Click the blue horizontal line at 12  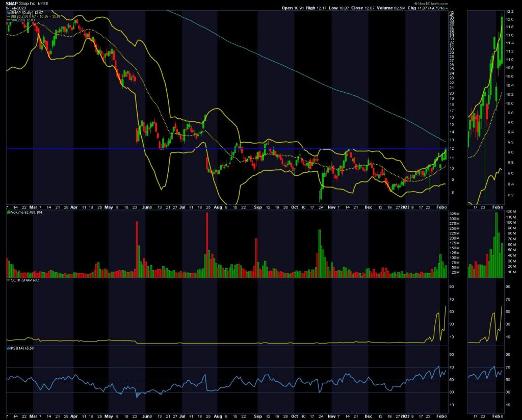pos(226,149)
